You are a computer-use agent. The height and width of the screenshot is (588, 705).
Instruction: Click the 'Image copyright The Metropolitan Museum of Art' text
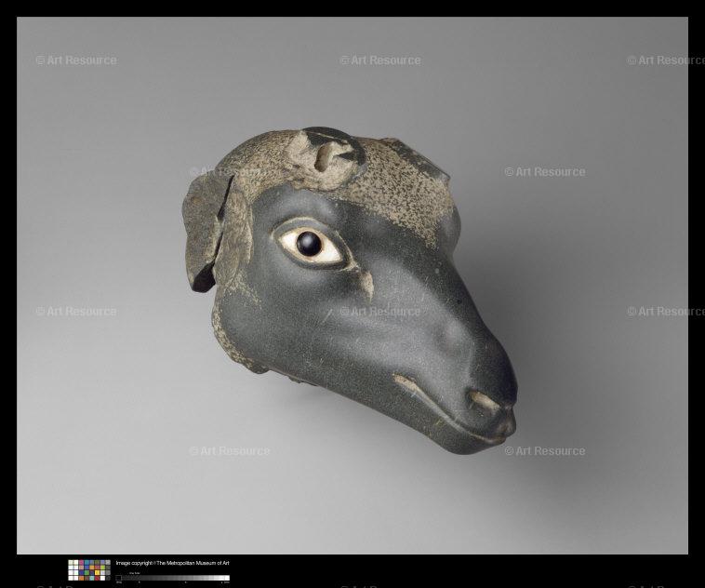pos(173,563)
